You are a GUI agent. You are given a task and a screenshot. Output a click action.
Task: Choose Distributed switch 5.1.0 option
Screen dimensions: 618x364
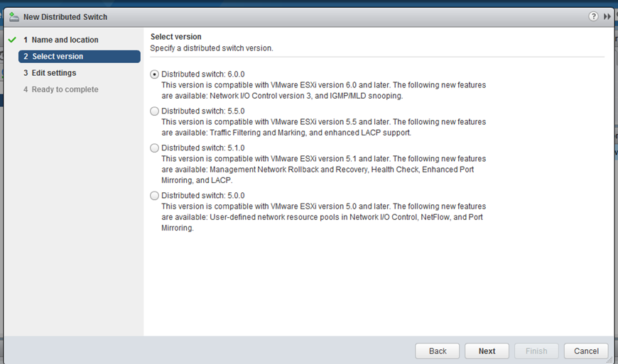point(155,148)
